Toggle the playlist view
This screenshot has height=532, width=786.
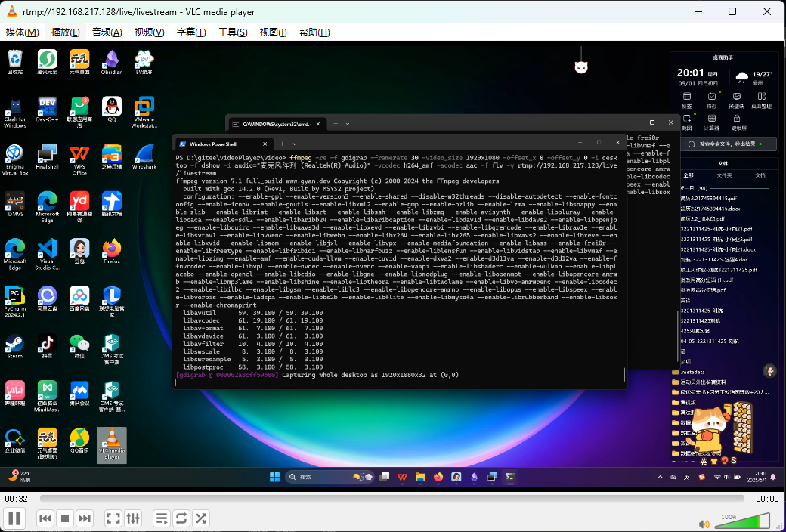[x=162, y=518]
